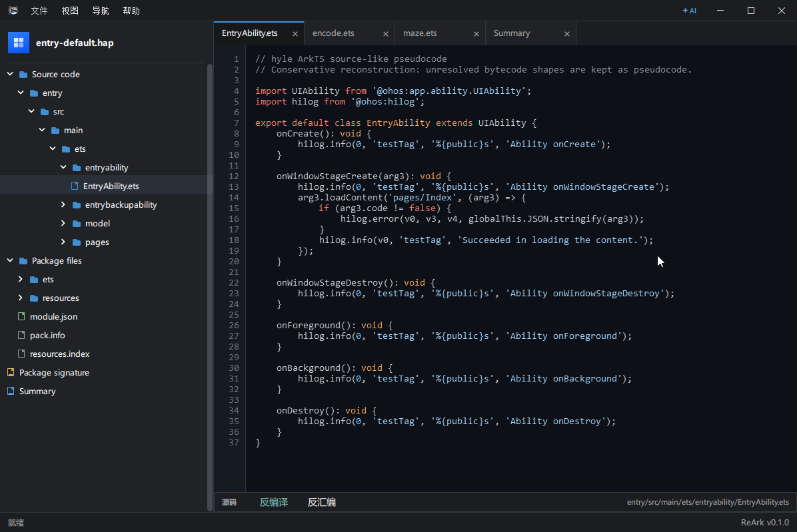Collapse the entry folder chevron
The width and height of the screenshot is (797, 532).
pos(21,93)
